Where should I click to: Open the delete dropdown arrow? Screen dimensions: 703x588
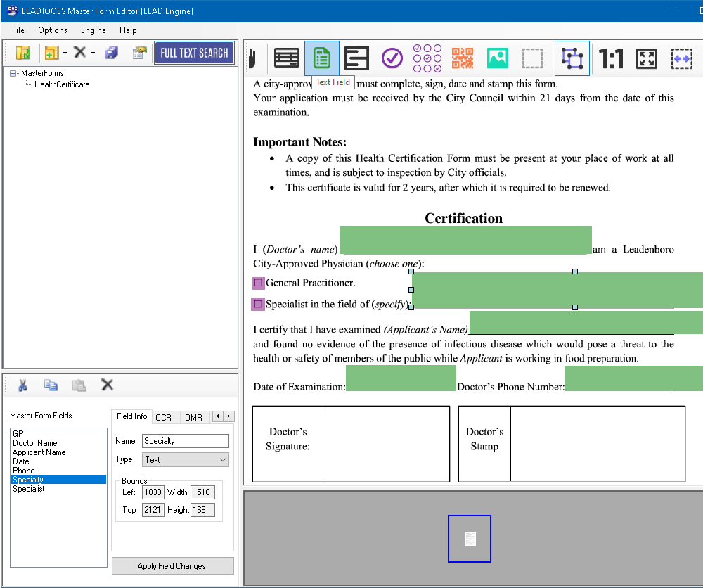click(93, 53)
